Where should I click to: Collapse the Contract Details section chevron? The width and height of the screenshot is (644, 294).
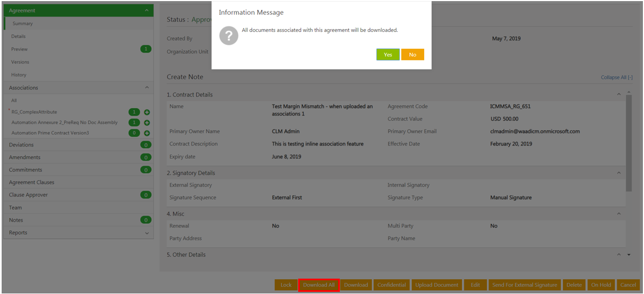click(619, 95)
